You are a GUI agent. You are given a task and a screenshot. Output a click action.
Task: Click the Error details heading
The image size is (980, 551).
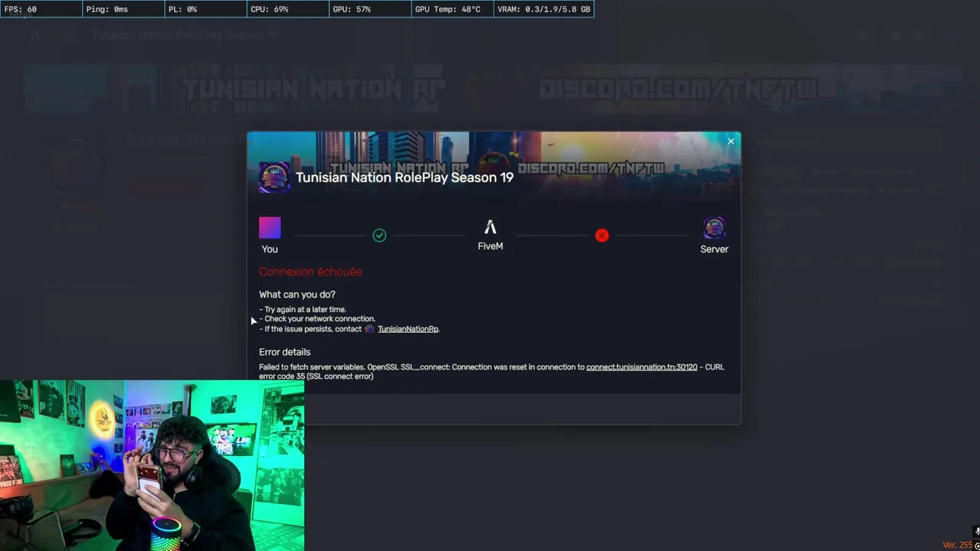click(x=285, y=352)
